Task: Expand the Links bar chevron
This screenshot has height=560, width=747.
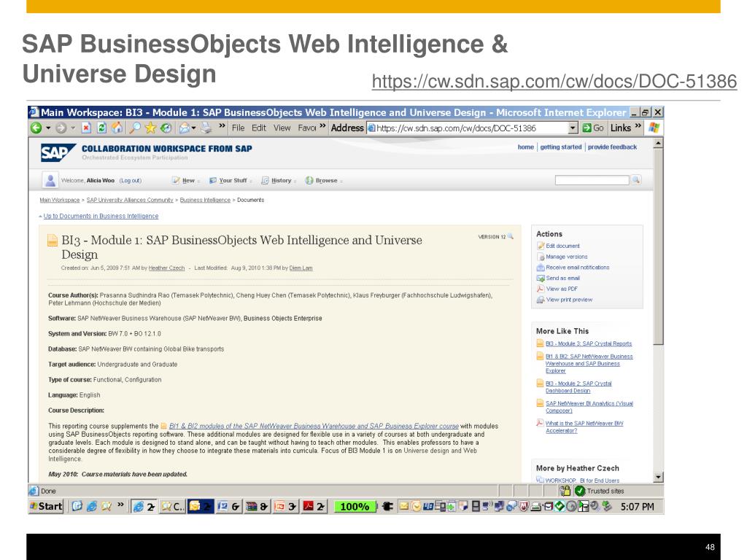Action: click(x=638, y=126)
